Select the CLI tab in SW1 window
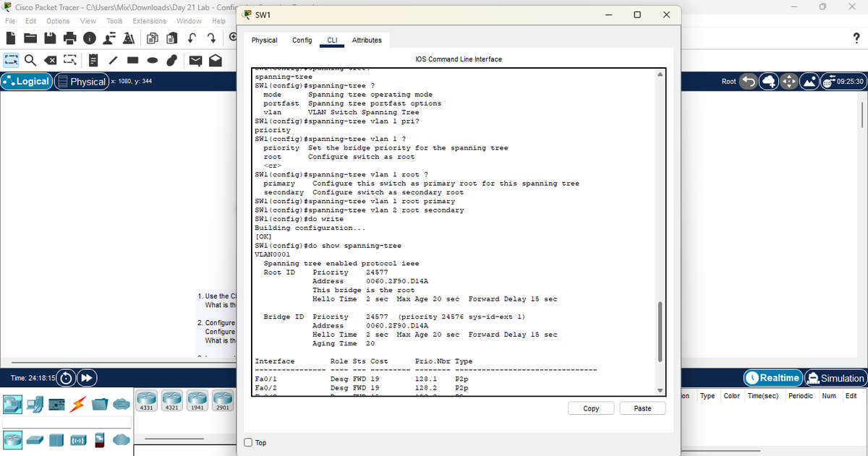Image resolution: width=868 pixels, height=456 pixels. (x=333, y=40)
